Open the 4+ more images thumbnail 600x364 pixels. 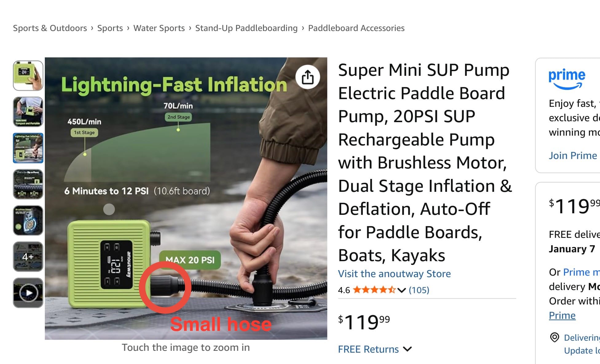[x=28, y=257]
